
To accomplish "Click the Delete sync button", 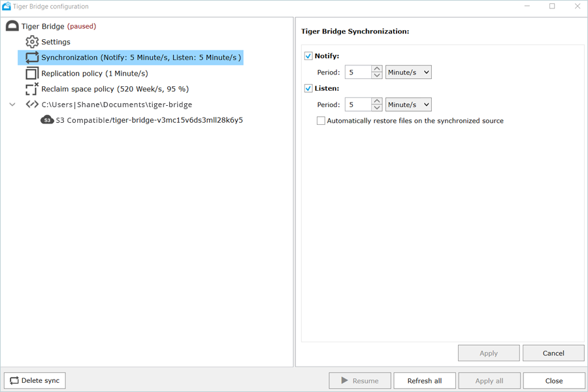I will [35, 381].
